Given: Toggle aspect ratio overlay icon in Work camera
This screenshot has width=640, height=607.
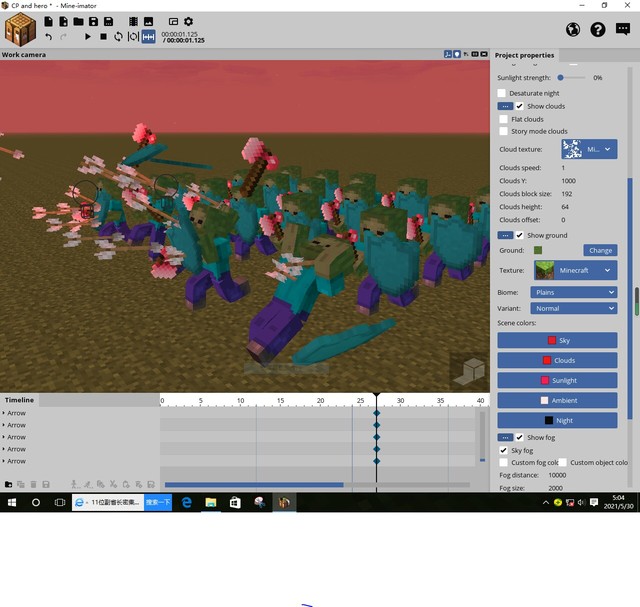Looking at the screenshot, I should coord(475,54).
